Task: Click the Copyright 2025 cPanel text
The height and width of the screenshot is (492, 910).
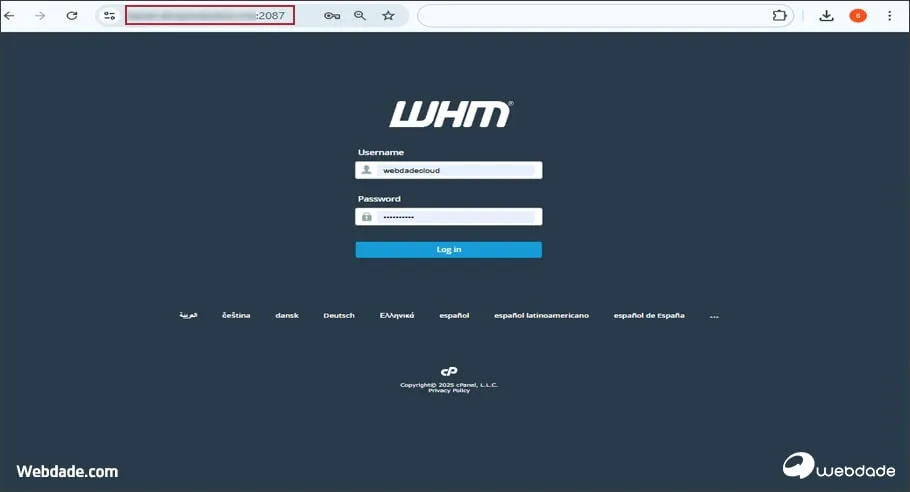Action: coord(449,385)
